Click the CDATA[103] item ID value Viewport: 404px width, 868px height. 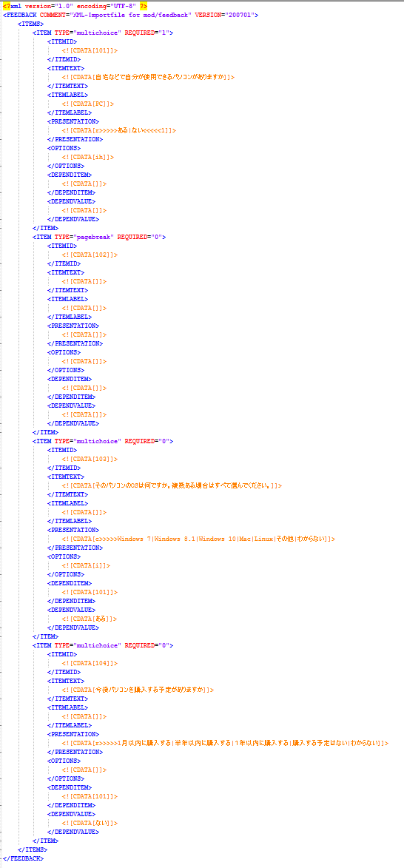point(90,459)
